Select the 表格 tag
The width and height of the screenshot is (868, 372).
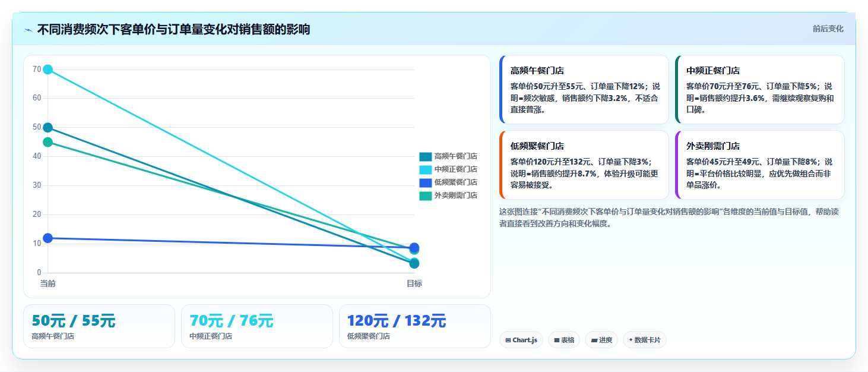click(x=564, y=340)
